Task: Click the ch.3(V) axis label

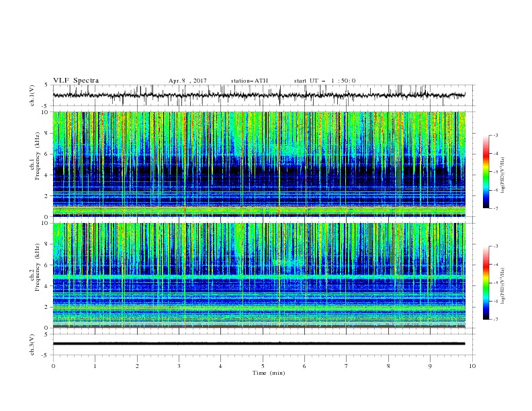Action: [x=32, y=345]
